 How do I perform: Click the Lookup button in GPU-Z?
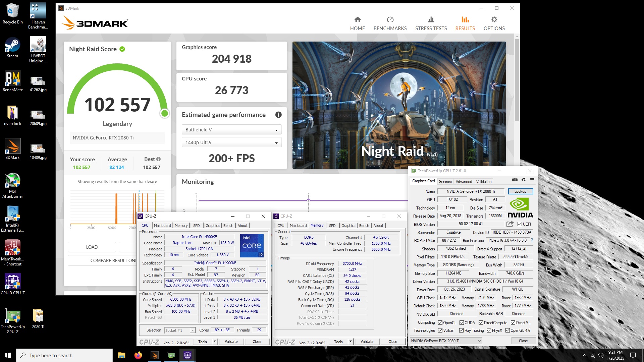tap(521, 191)
